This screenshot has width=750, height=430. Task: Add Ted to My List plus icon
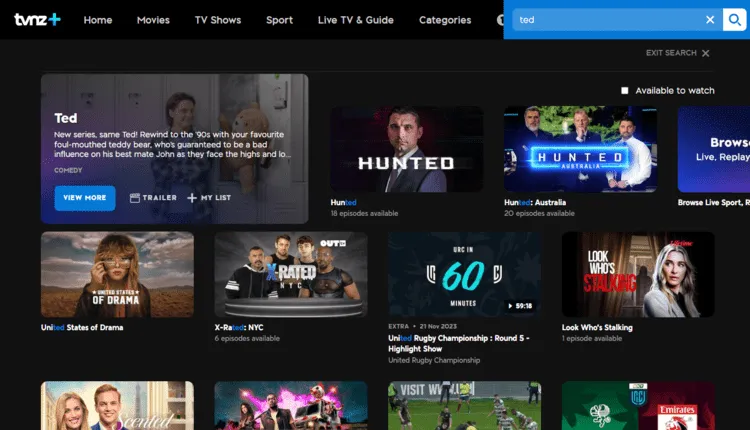(x=192, y=198)
